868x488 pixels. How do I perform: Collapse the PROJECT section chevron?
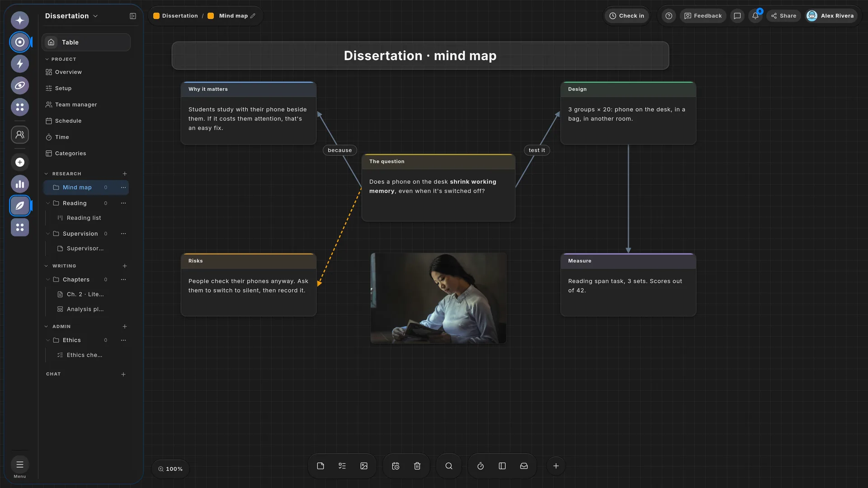(x=47, y=59)
